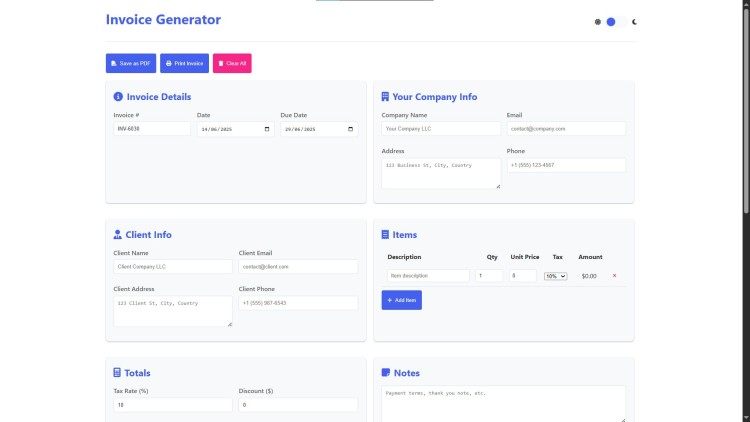
Task: Click the Client Address text area
Action: pyautogui.click(x=173, y=311)
